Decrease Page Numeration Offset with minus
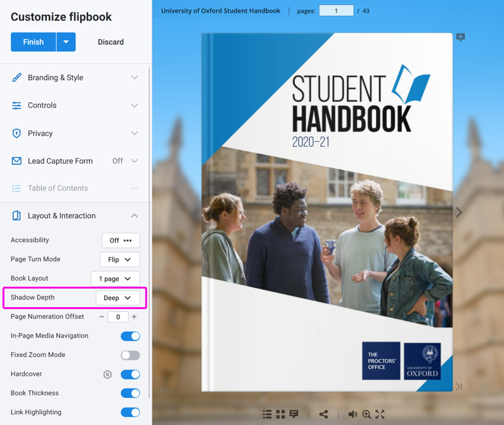Image resolution: width=504 pixels, height=425 pixels. click(x=101, y=317)
